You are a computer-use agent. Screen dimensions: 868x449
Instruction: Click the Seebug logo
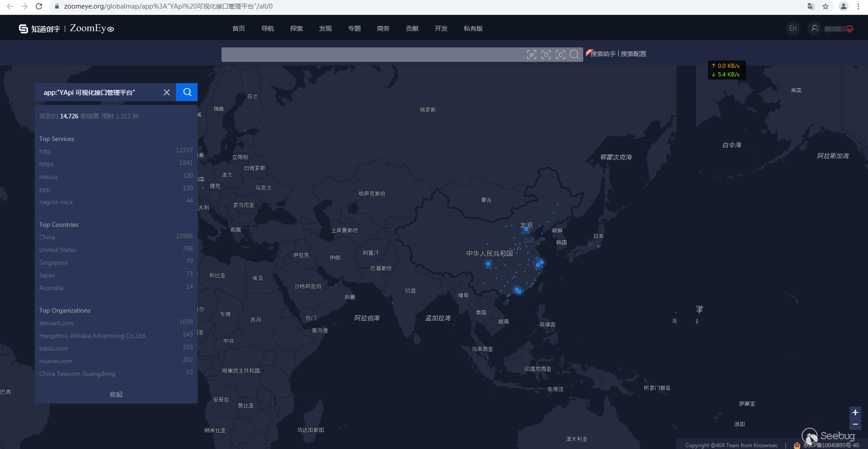(828, 436)
